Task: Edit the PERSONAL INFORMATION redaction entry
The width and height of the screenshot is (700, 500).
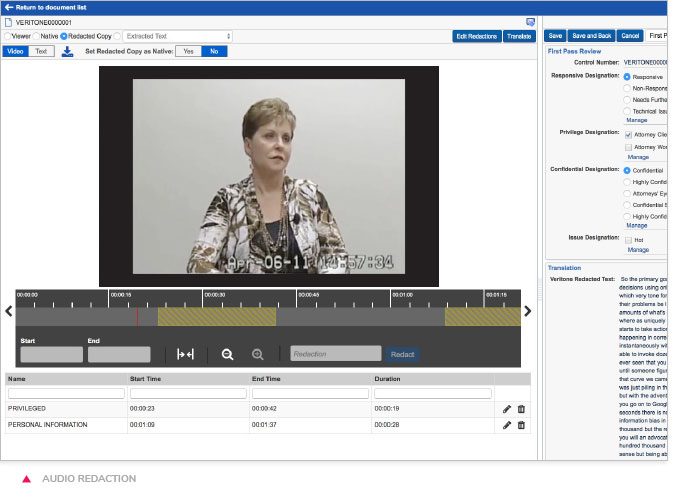Action: point(507,425)
